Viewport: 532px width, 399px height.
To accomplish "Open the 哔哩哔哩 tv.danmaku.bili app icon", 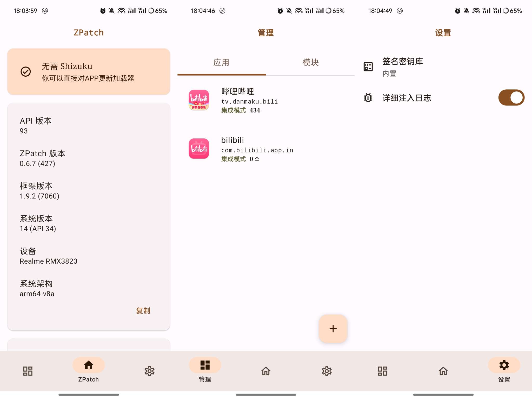I will click(199, 100).
